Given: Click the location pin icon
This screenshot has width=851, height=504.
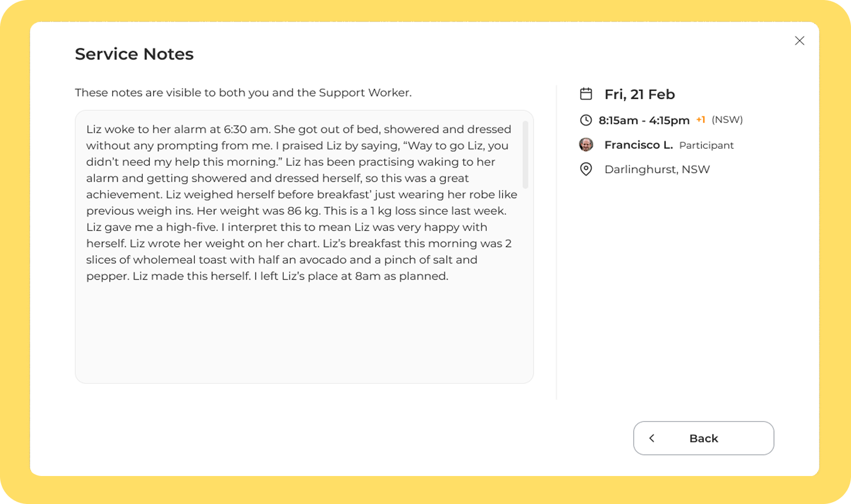Looking at the screenshot, I should 586,169.
